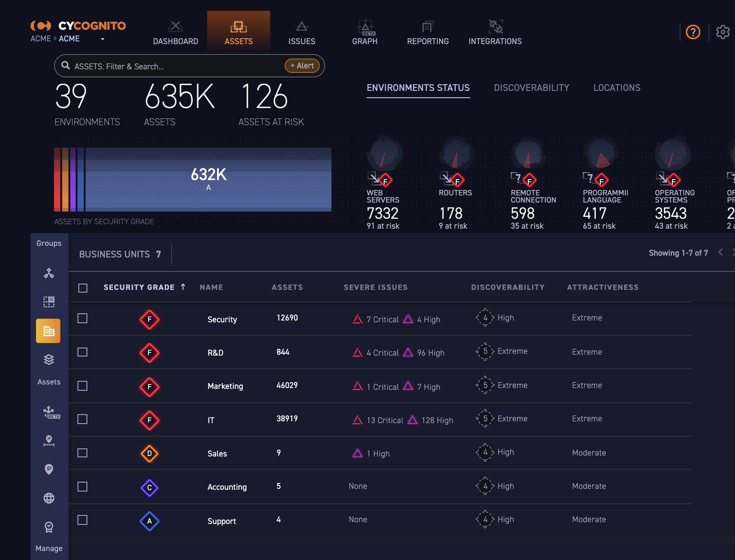The width and height of the screenshot is (735, 560).
Task: Open the ACME account switcher dropdown
Action: click(x=102, y=39)
